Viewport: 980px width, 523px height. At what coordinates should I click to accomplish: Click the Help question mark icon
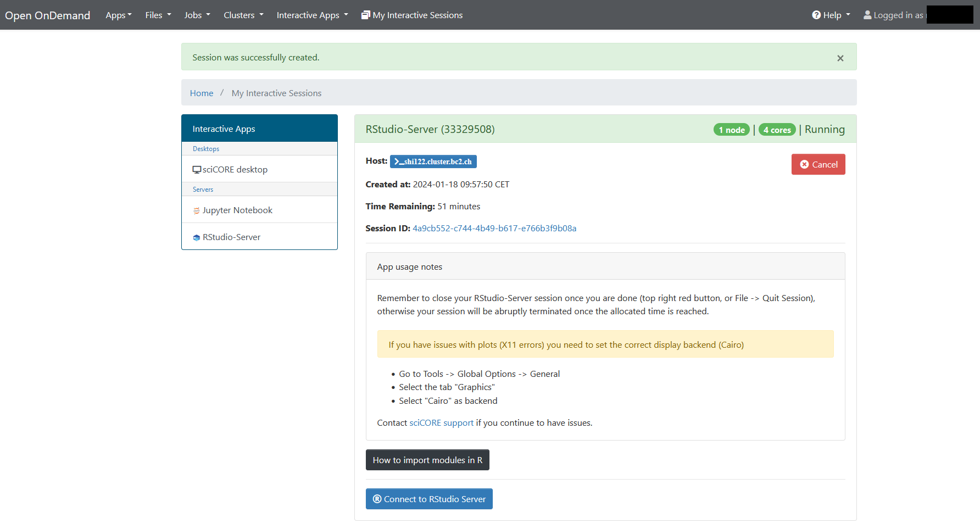click(x=816, y=15)
